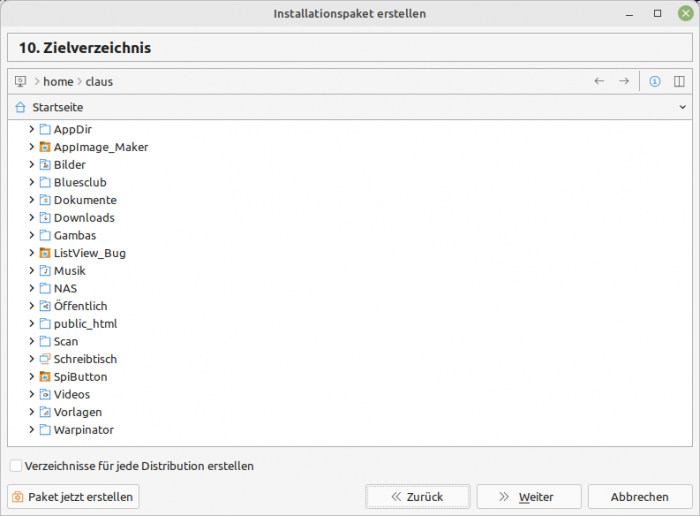Select the Schreibtisch entry in tree
This screenshot has height=516, width=700.
(84, 359)
